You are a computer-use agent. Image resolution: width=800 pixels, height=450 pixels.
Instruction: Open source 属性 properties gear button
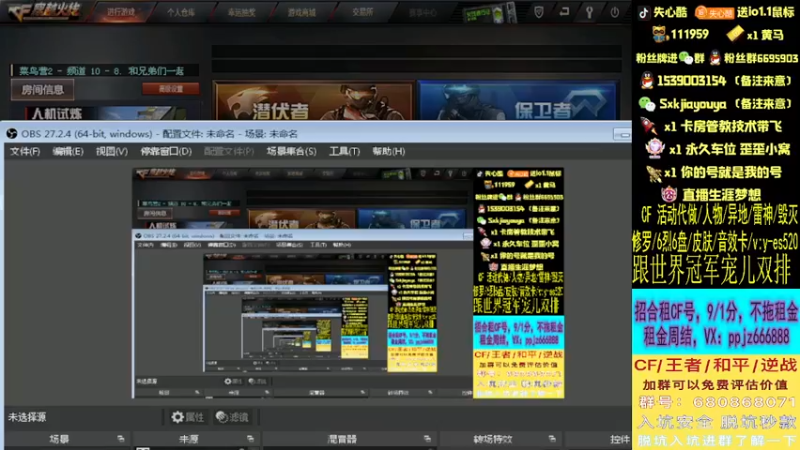[x=188, y=417]
